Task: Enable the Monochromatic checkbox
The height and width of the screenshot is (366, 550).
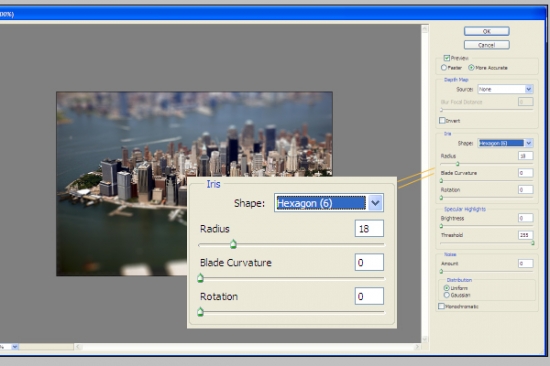Action: pos(441,306)
